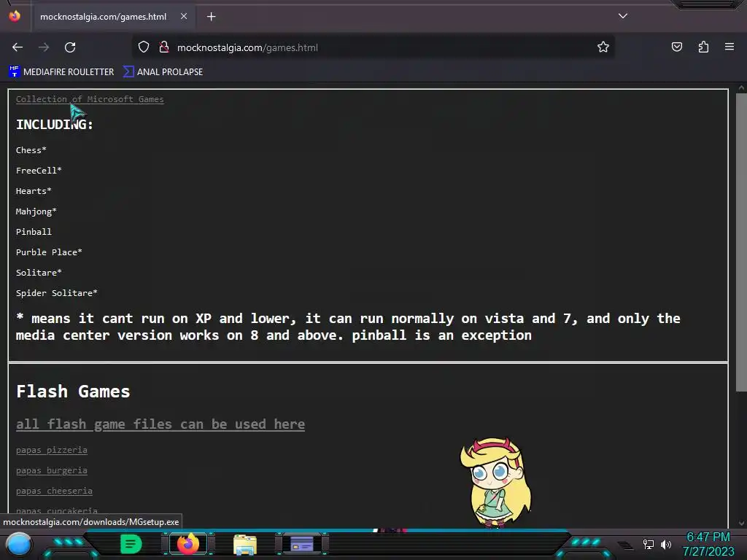Open the Start menu orb
Image resolution: width=747 pixels, height=560 pixels.
[19, 544]
